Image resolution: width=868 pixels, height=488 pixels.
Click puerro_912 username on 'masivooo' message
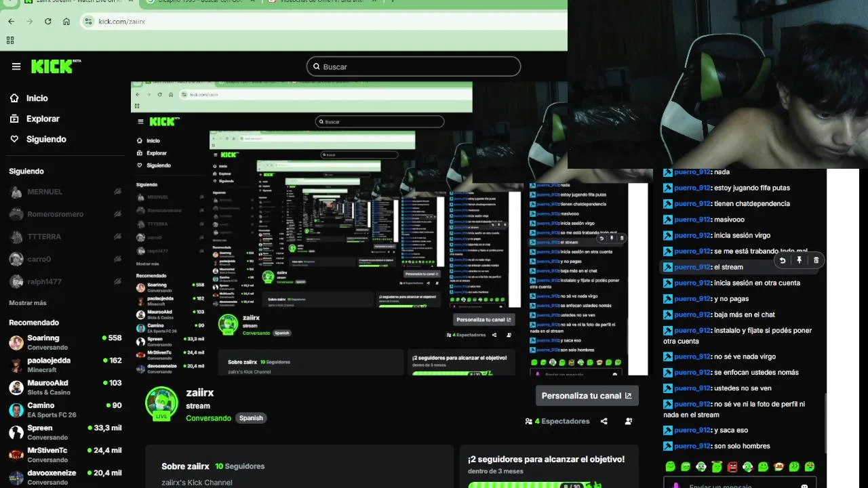(x=692, y=220)
